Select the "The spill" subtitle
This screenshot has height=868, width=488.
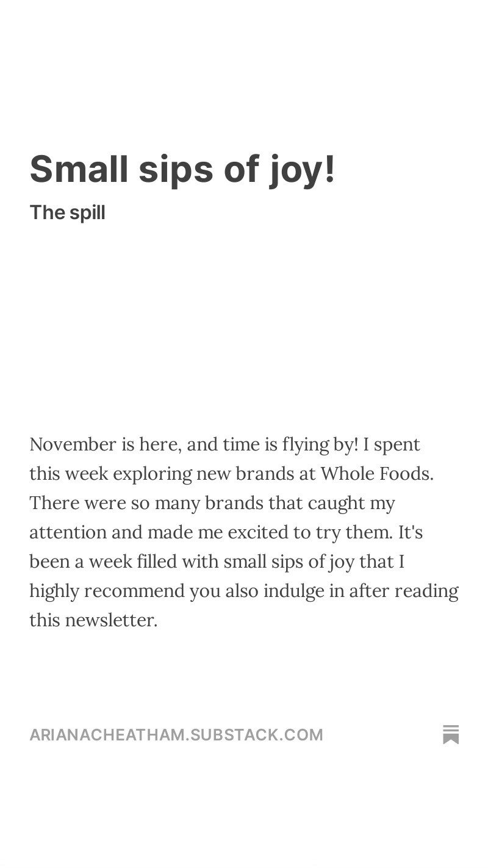[67, 212]
